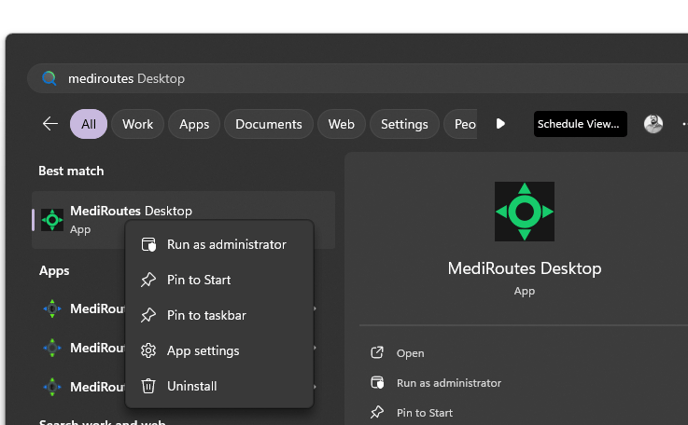Select the MediRoutes Desktop best match result

(x=183, y=220)
